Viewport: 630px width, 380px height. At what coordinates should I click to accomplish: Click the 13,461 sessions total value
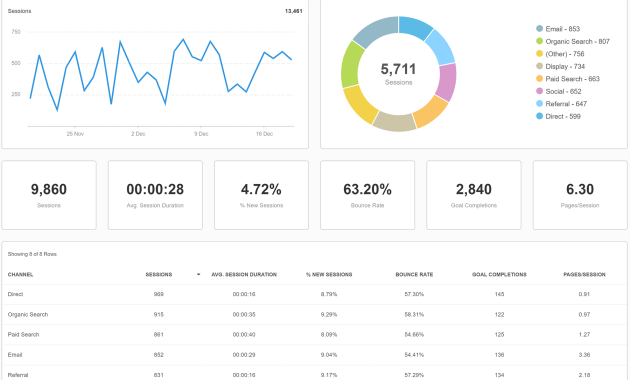pos(294,11)
